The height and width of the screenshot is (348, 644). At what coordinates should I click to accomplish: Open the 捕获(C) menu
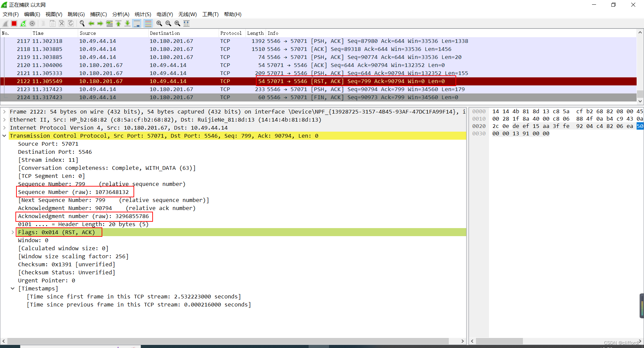click(x=99, y=14)
